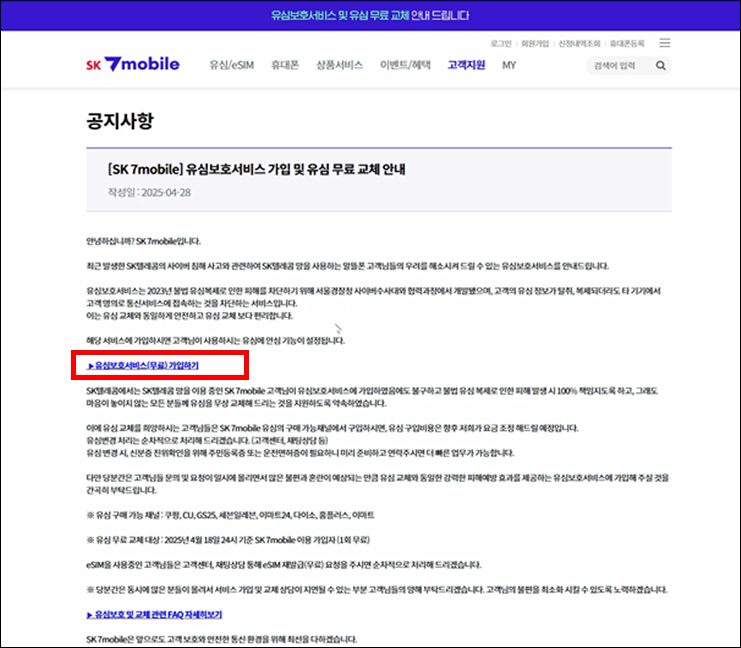Viewport: 741px width, 648px height.
Task: Click the SK 7mobile logo
Action: click(x=133, y=64)
